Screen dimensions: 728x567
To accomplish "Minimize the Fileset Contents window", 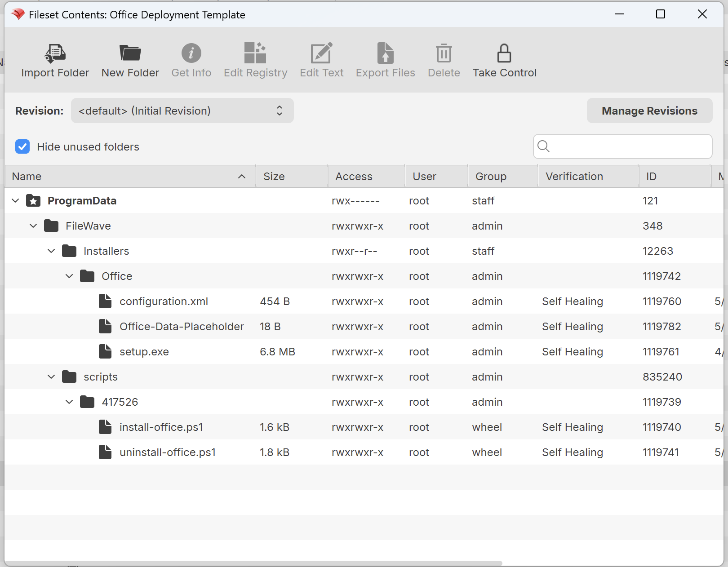I will click(x=620, y=14).
